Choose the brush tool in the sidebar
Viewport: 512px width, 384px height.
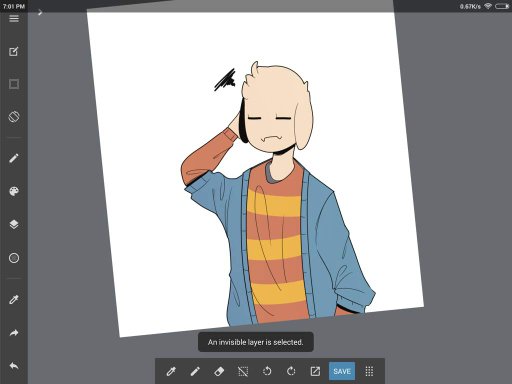click(14, 158)
